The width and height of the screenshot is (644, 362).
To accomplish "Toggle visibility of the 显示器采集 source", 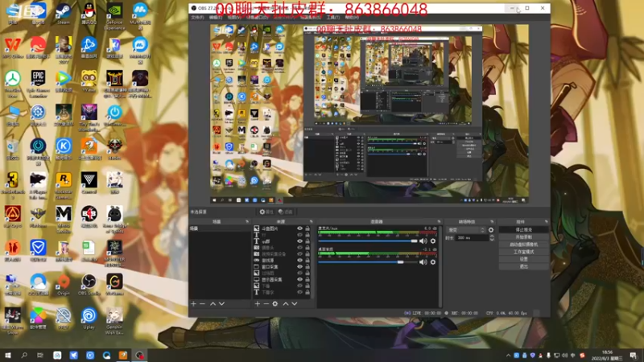I will (299, 279).
